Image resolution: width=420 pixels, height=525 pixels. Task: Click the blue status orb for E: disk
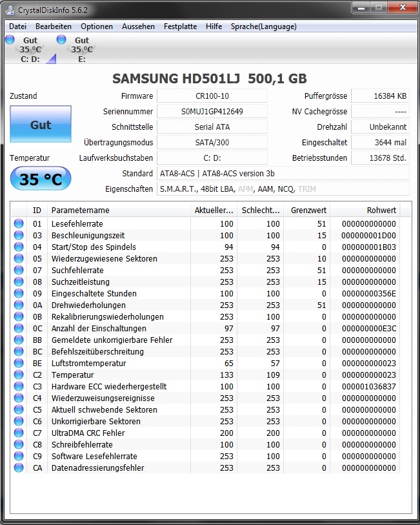(61, 39)
